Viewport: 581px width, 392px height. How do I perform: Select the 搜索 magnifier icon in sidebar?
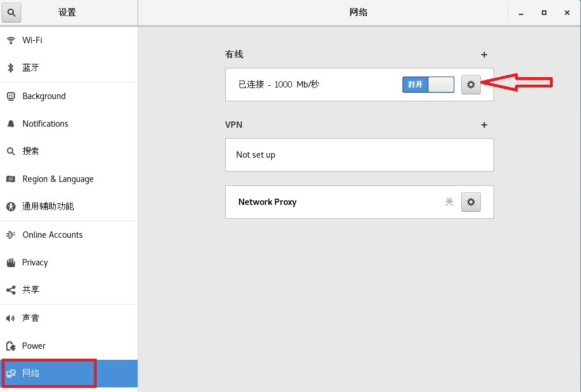coord(12,151)
